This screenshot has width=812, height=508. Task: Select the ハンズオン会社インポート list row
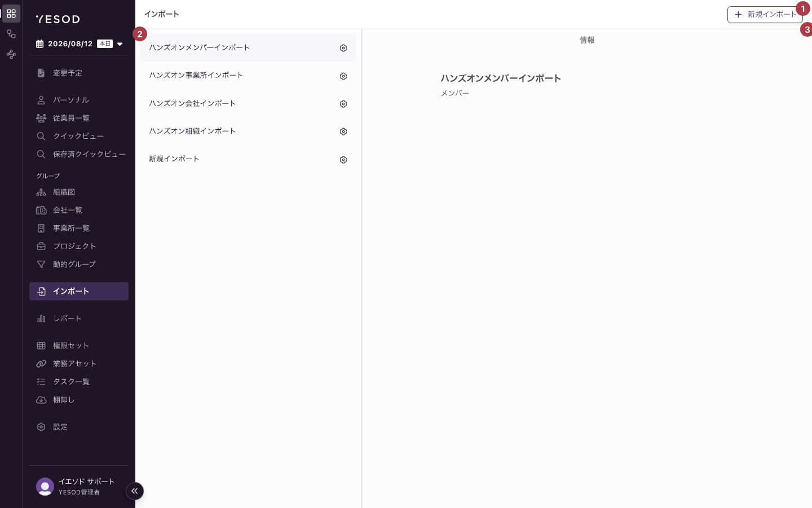click(248, 104)
